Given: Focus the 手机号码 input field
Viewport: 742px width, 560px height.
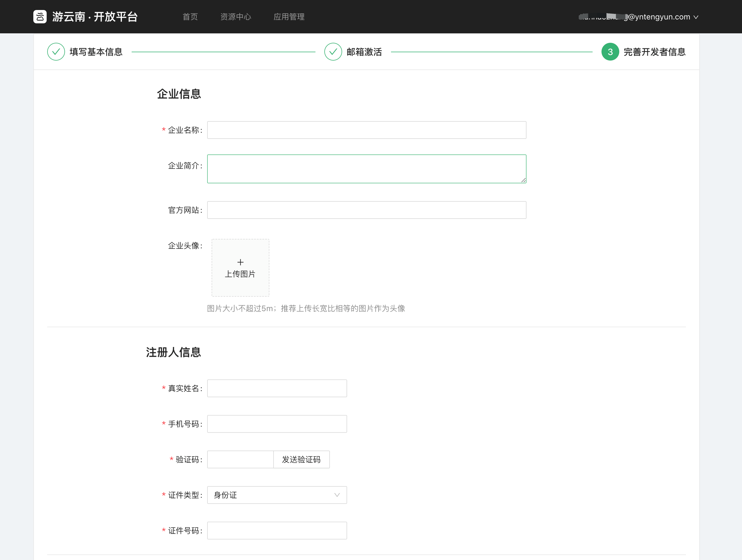Looking at the screenshot, I should pos(277,424).
